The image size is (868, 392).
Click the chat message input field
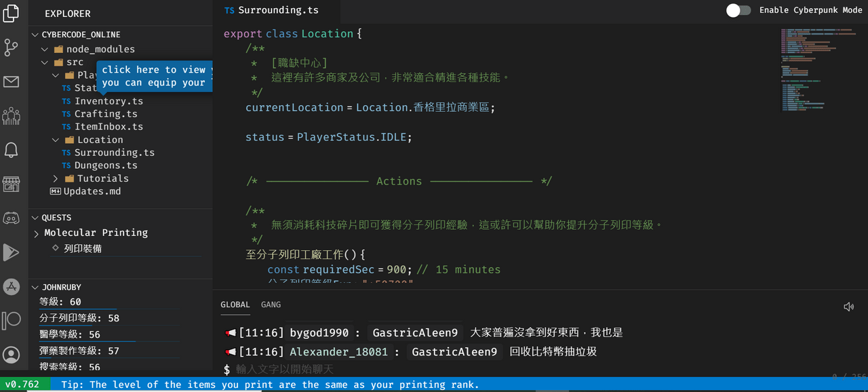point(475,370)
